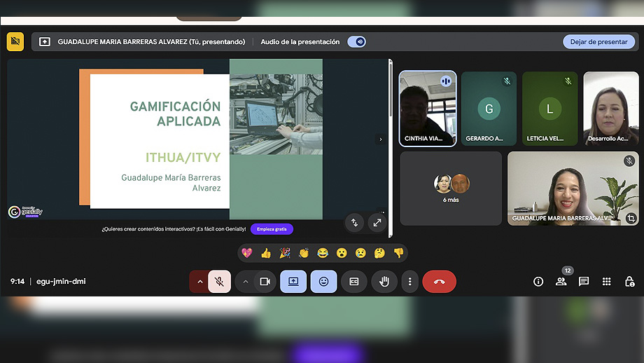Hang up the call

coord(439,282)
